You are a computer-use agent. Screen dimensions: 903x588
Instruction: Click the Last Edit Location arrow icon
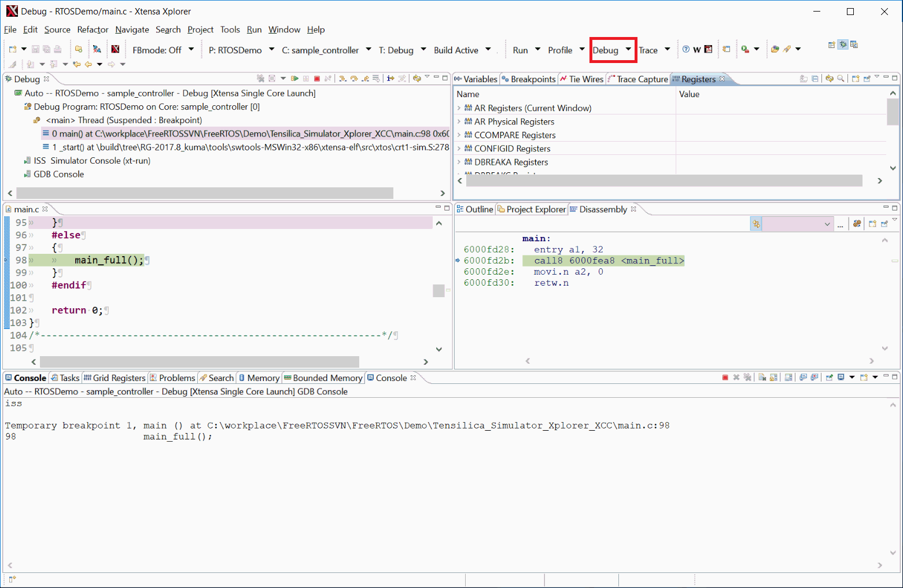[76, 64]
